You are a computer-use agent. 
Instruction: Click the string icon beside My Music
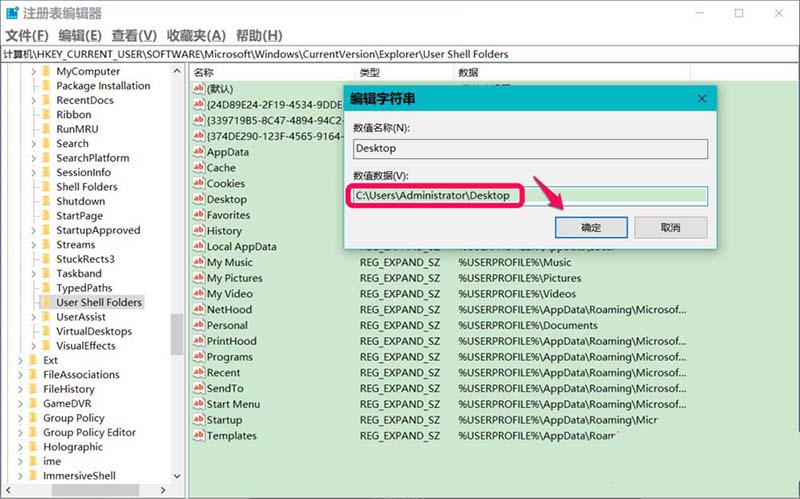(x=198, y=262)
